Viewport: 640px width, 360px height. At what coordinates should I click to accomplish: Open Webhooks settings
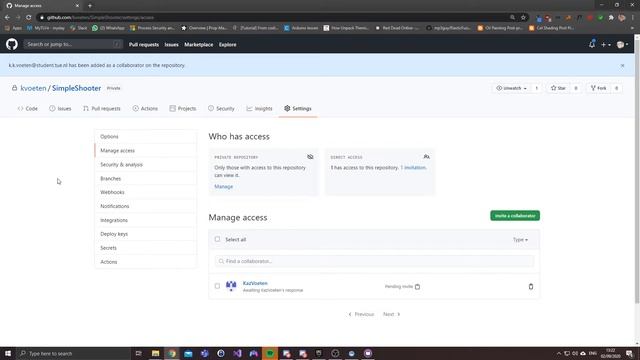click(x=145, y=192)
